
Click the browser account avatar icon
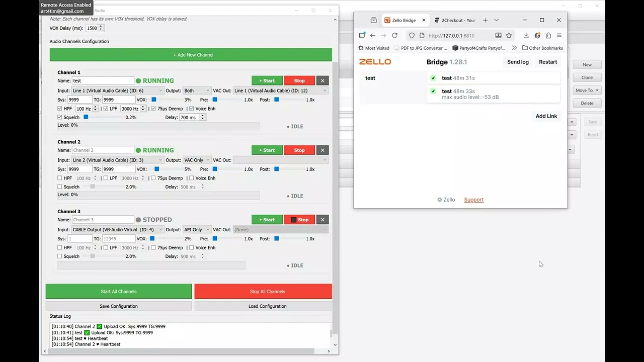(x=537, y=36)
